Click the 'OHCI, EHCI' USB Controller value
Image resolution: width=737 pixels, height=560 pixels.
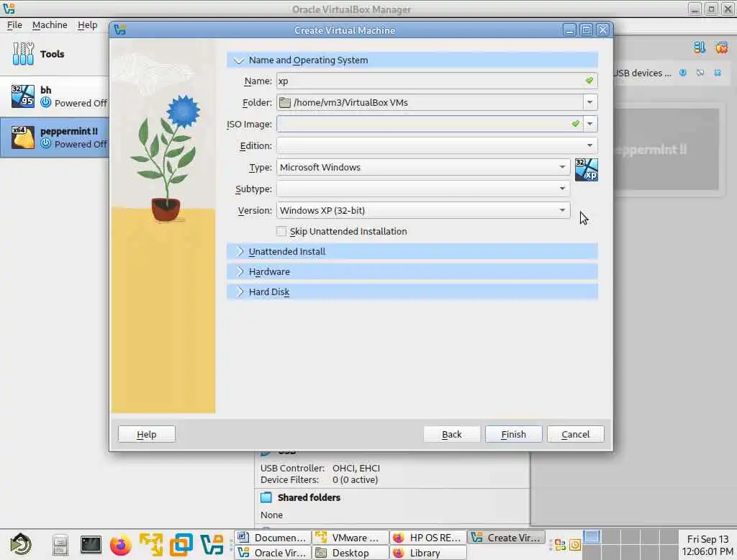356,469
